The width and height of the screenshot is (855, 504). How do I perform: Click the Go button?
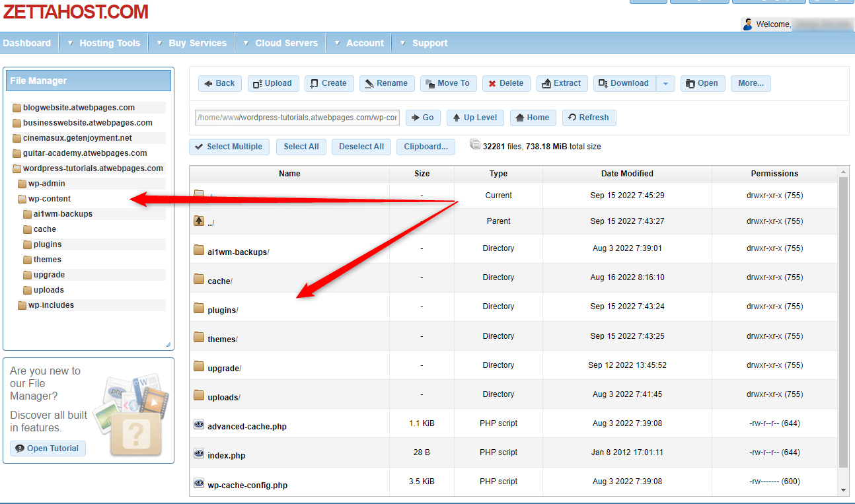(x=423, y=118)
